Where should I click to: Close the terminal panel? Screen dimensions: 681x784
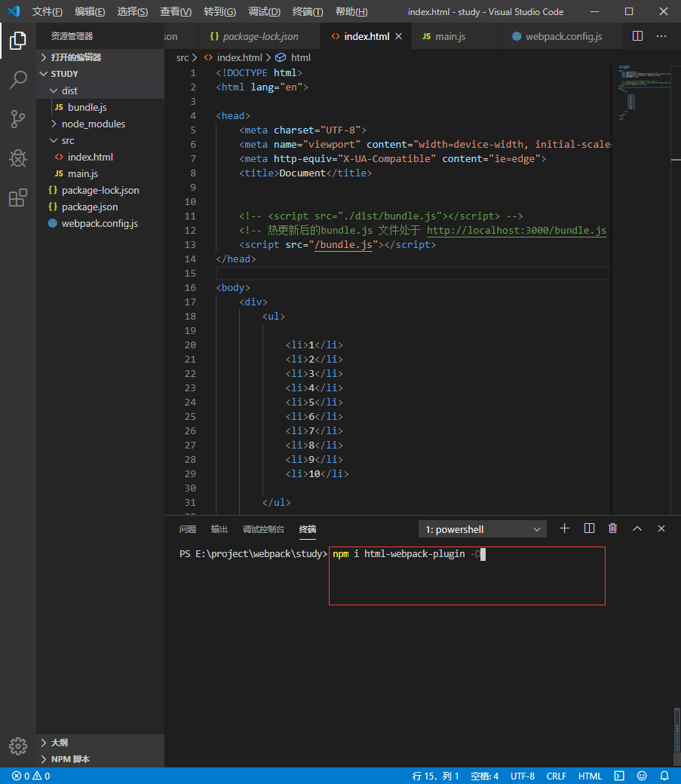coord(661,528)
